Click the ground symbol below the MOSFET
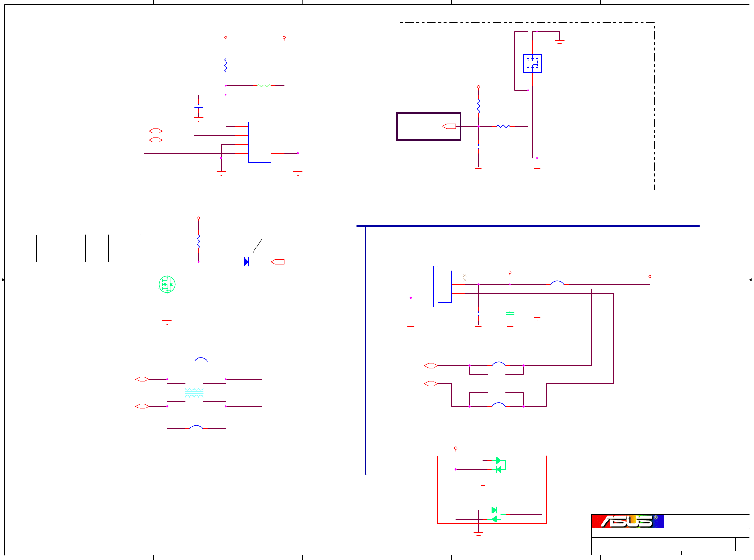The width and height of the screenshot is (754, 560). click(x=167, y=322)
